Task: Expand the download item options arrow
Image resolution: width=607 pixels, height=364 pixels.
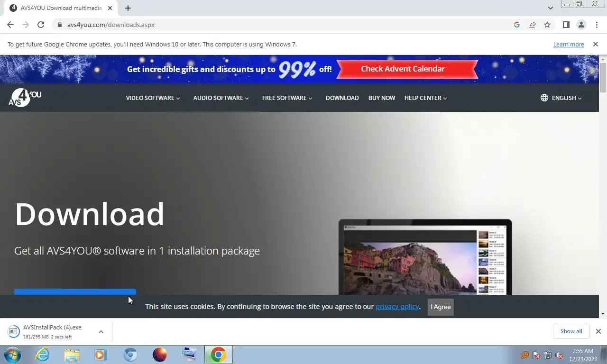Action: (x=101, y=332)
